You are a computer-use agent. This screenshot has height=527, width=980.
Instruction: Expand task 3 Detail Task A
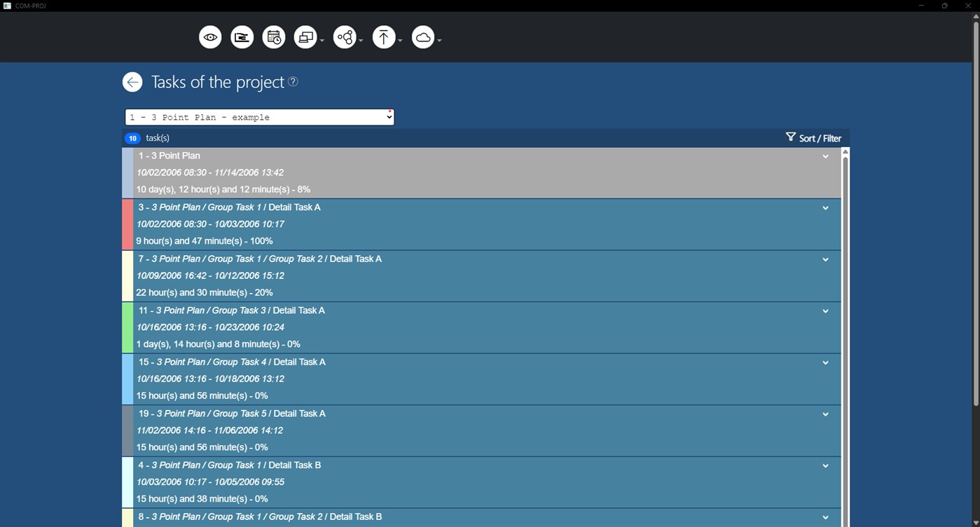pyautogui.click(x=825, y=208)
